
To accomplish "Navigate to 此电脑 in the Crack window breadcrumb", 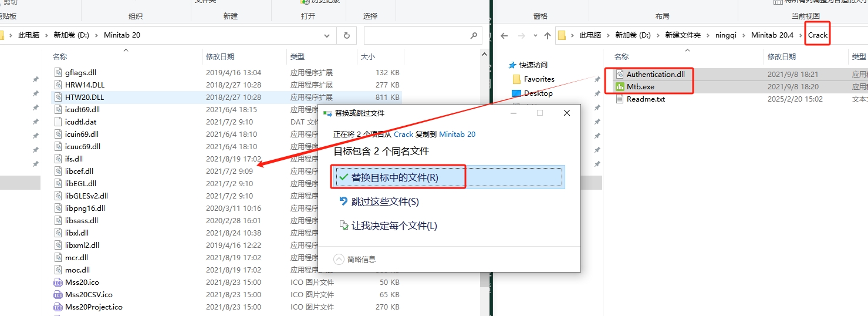I will 590,35.
